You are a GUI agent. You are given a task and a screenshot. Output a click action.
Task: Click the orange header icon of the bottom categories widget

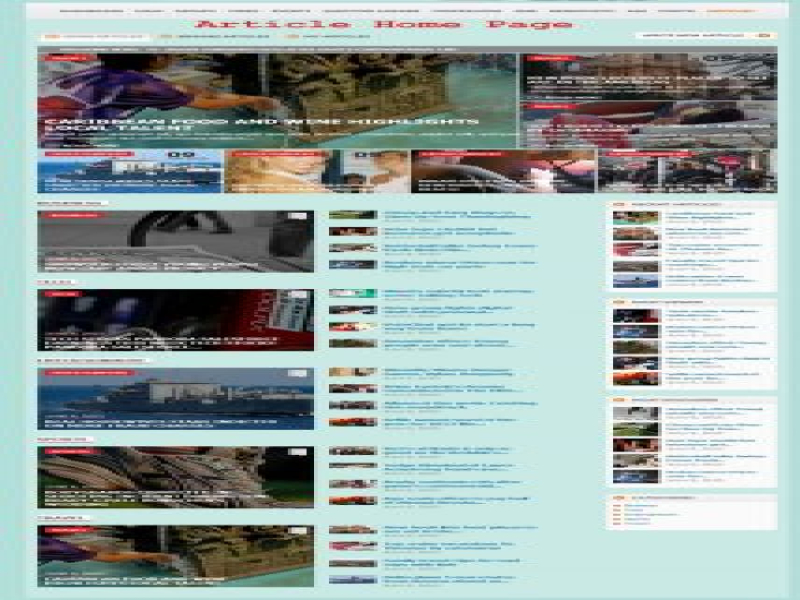(620, 496)
